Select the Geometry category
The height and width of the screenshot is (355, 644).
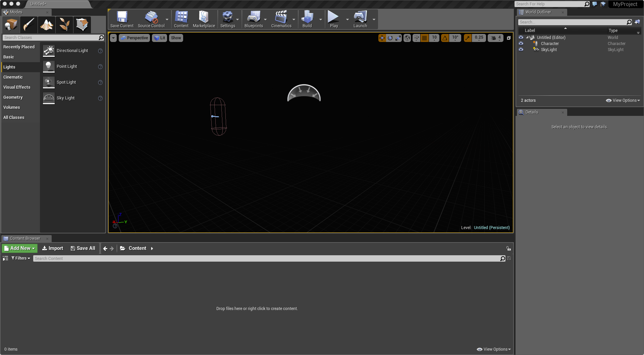point(20,97)
